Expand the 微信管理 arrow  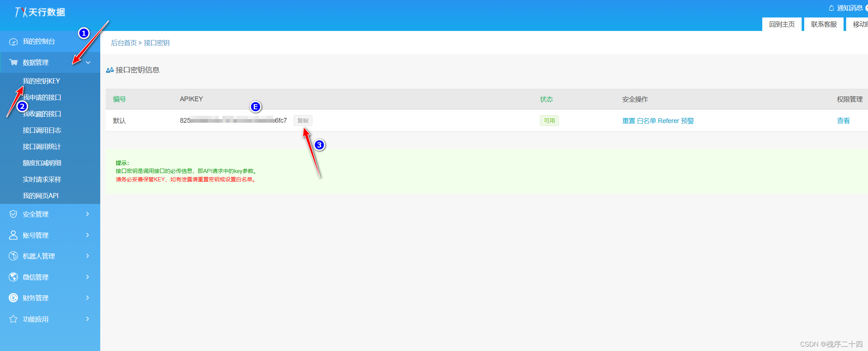(x=87, y=277)
